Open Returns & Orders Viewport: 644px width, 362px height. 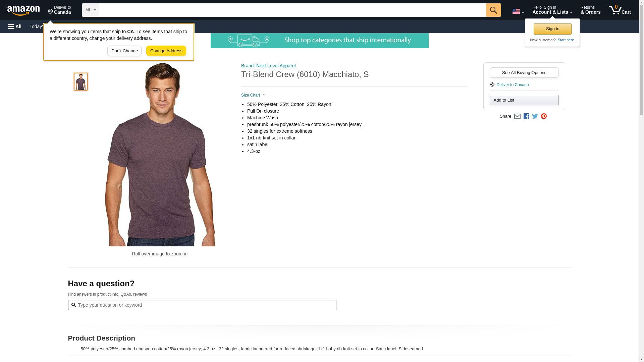click(x=590, y=10)
